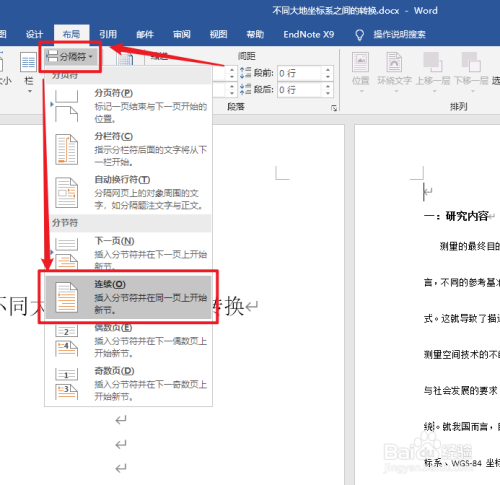
Task: Click the odd page break icon
Action: pos(66,384)
